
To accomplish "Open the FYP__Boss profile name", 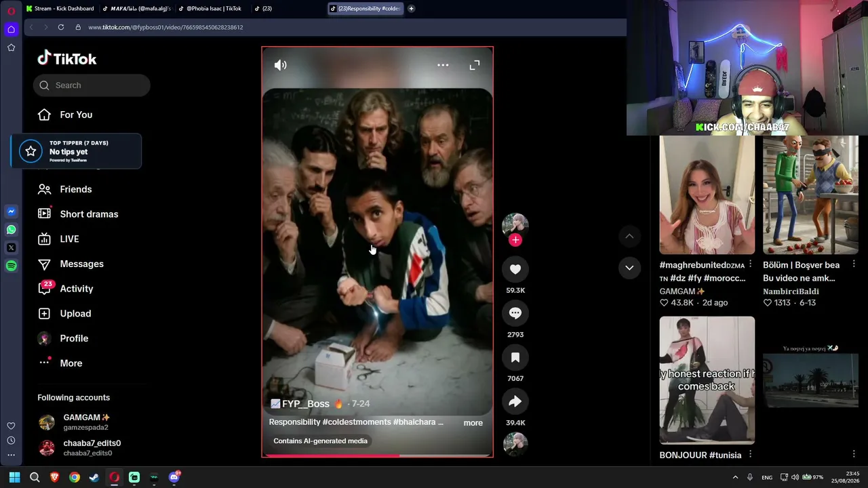I will coord(306,404).
